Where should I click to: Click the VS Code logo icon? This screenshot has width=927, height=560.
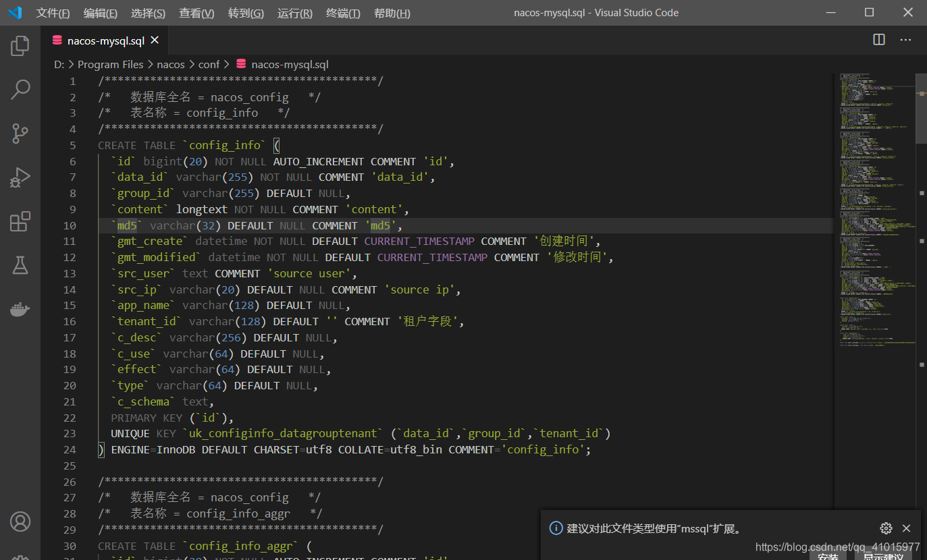click(15, 13)
